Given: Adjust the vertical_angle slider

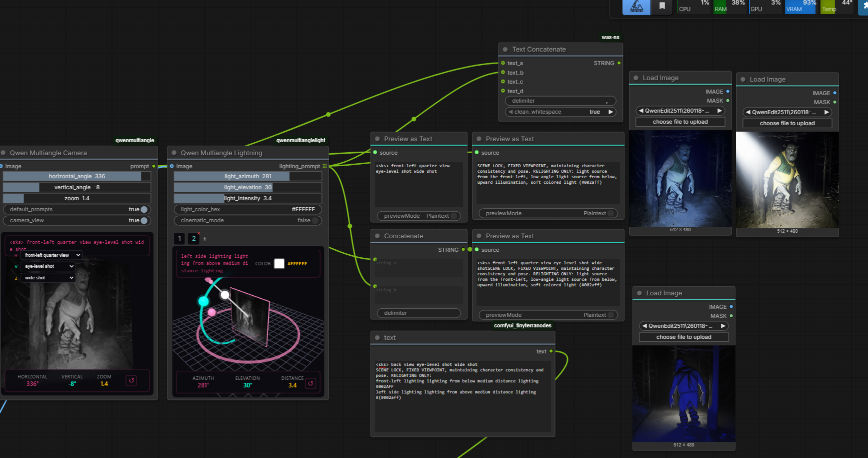Looking at the screenshot, I should pyautogui.click(x=77, y=187).
